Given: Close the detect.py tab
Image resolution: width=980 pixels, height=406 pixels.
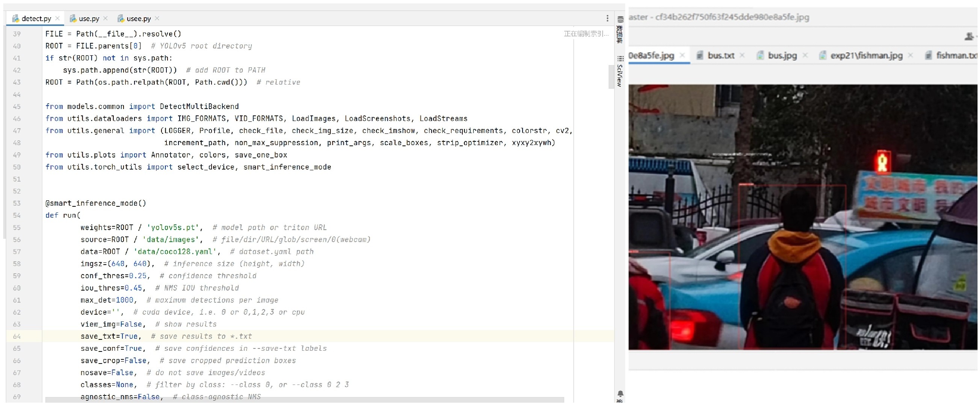Looking at the screenshot, I should 57,18.
